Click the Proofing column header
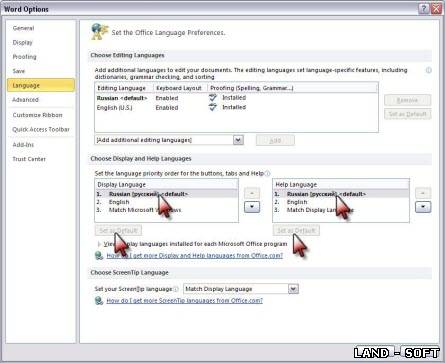 (293, 88)
